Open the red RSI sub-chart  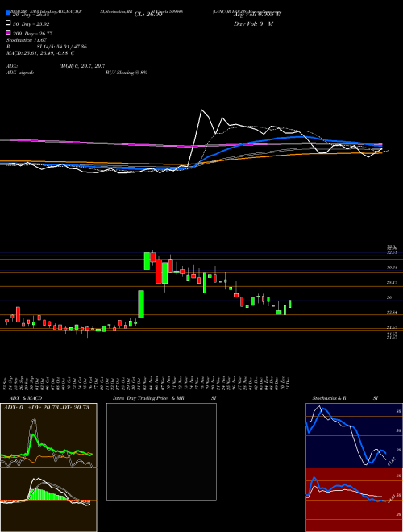click(x=354, y=500)
